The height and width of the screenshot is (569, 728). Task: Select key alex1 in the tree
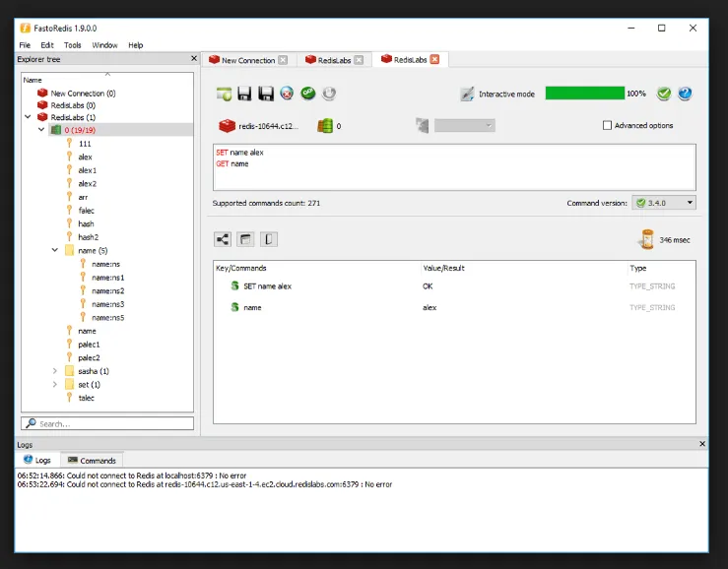[x=88, y=170]
